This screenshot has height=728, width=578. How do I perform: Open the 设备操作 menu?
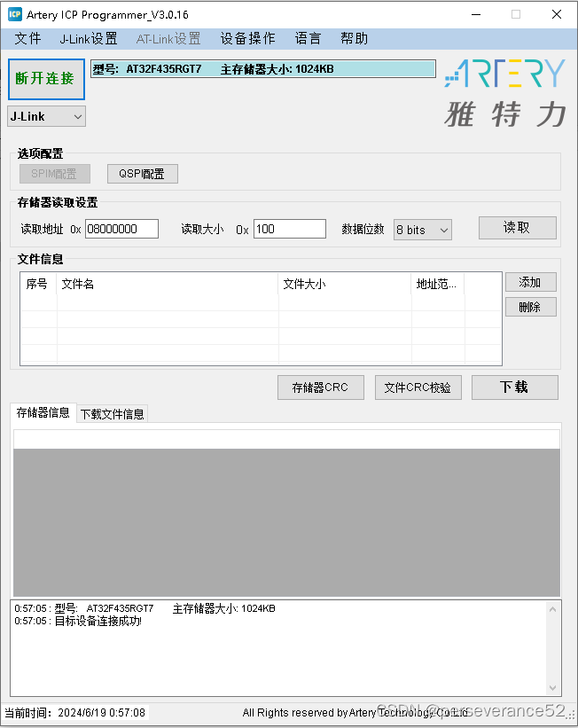(247, 38)
